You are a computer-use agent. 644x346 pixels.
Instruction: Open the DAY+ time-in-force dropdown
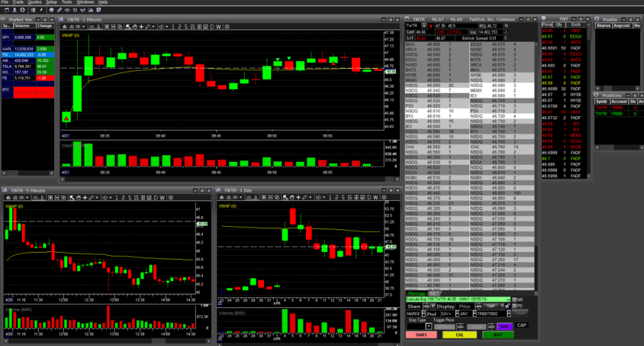[x=457, y=314]
